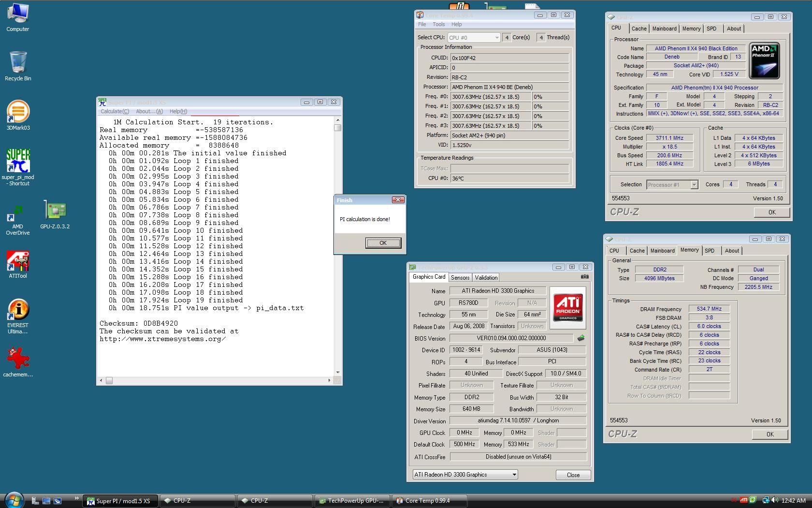
Task: Open the EVEREST Ultimate shortcut
Action: point(18,317)
